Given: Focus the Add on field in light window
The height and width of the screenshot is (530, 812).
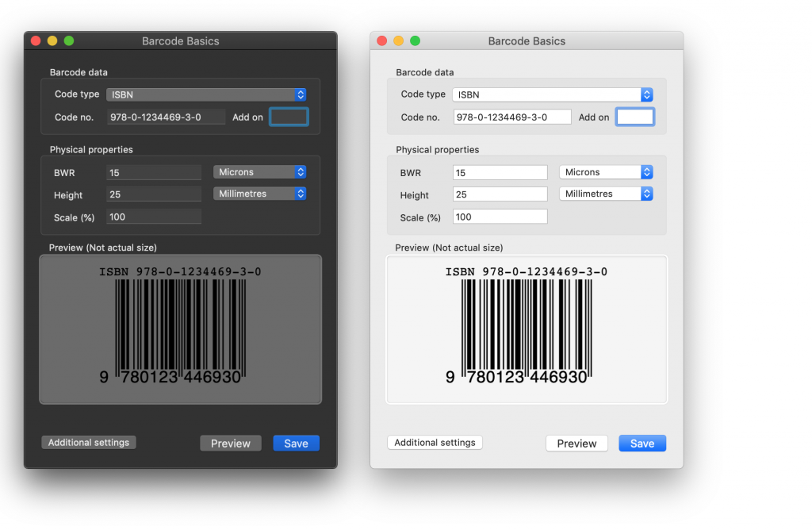Looking at the screenshot, I should click(x=635, y=117).
